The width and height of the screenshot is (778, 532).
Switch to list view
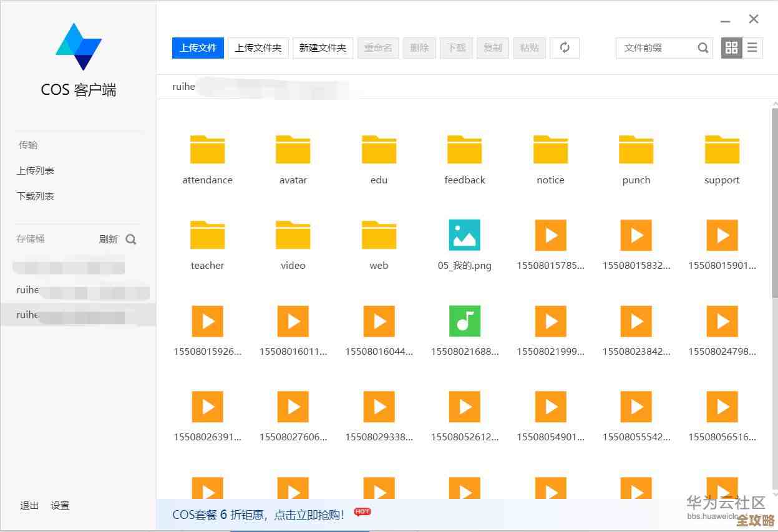752,48
